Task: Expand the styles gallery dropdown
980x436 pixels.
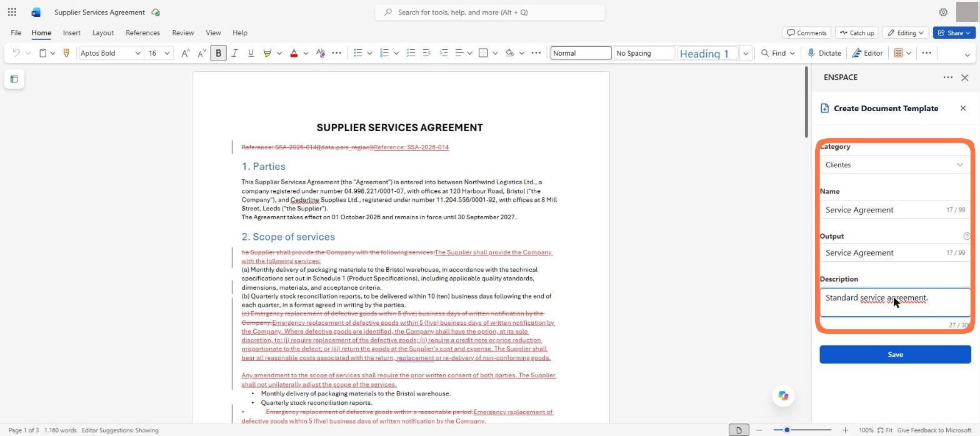Action: (746, 53)
